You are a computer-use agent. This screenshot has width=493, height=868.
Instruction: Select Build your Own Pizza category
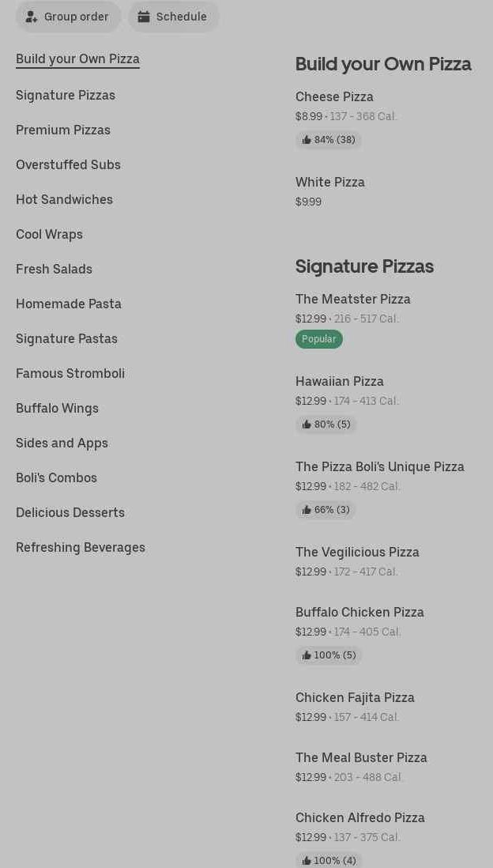77,58
